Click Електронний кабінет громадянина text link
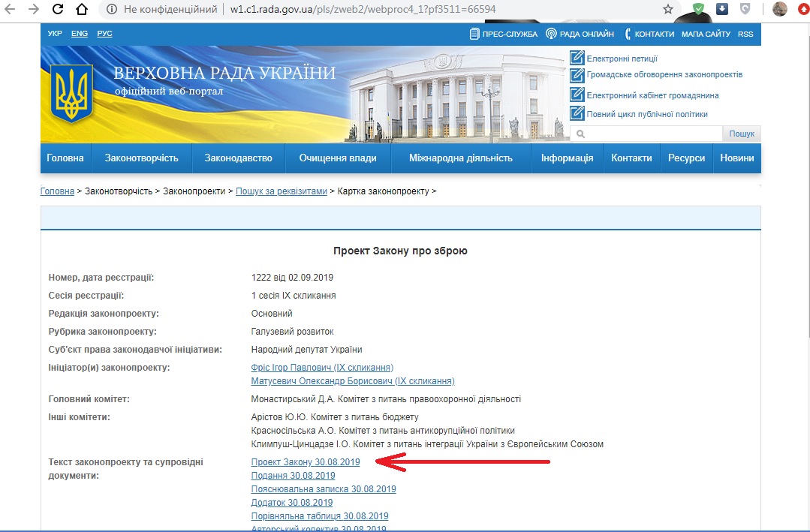 (652, 95)
